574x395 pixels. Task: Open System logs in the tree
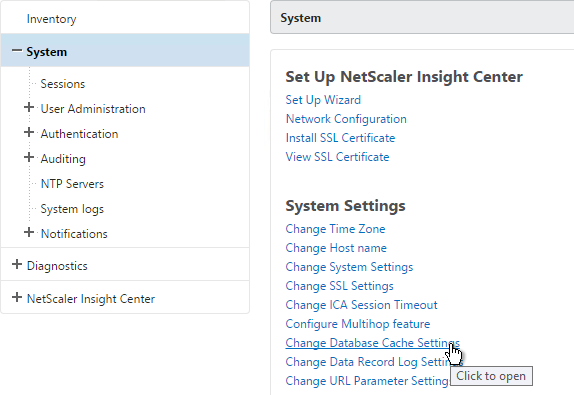pyautogui.click(x=72, y=209)
